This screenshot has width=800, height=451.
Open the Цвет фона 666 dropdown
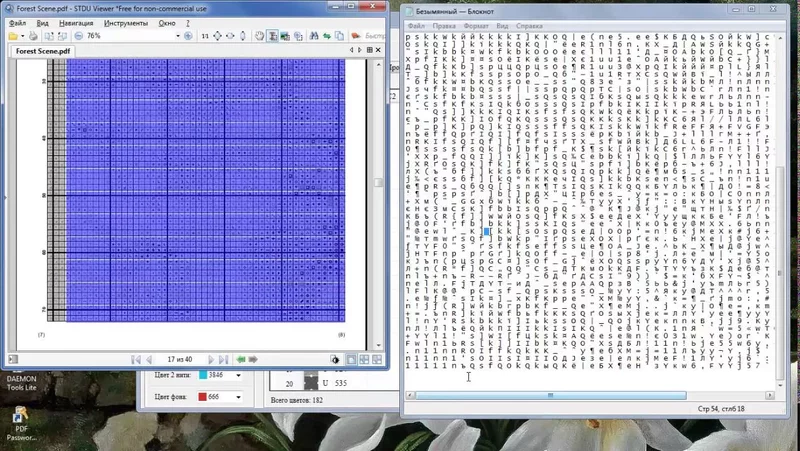pyautogui.click(x=238, y=397)
